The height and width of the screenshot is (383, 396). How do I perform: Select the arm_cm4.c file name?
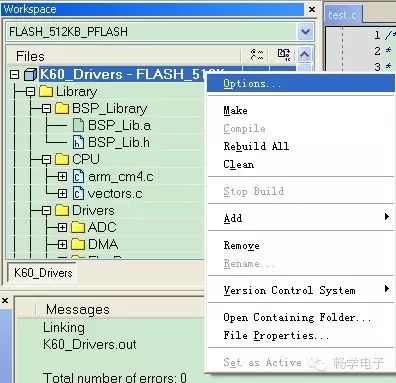(x=121, y=177)
